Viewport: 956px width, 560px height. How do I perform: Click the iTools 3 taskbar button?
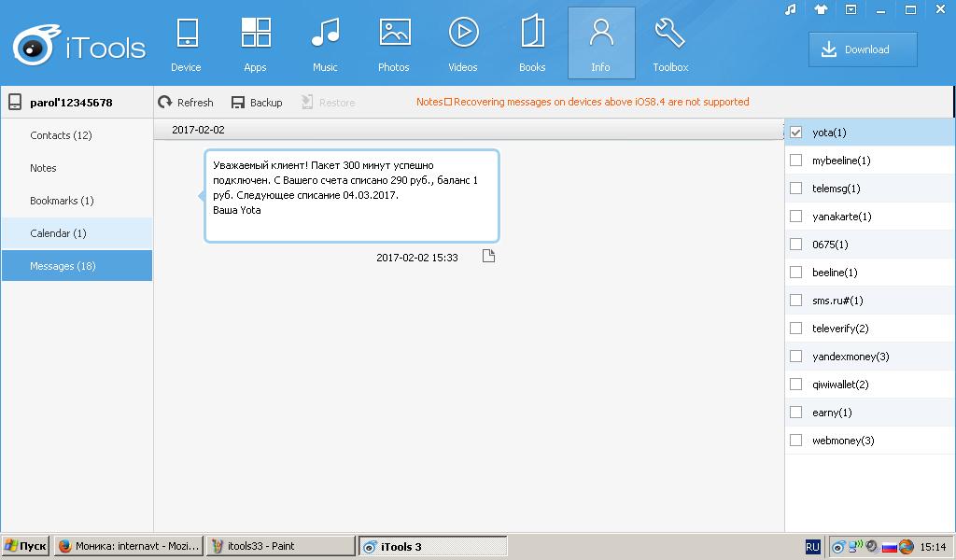433,546
